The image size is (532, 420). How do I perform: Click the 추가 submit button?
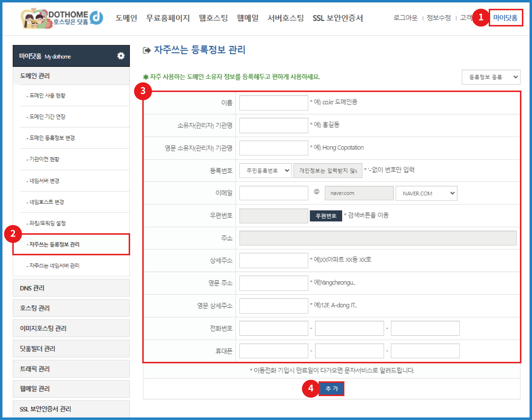point(331,389)
